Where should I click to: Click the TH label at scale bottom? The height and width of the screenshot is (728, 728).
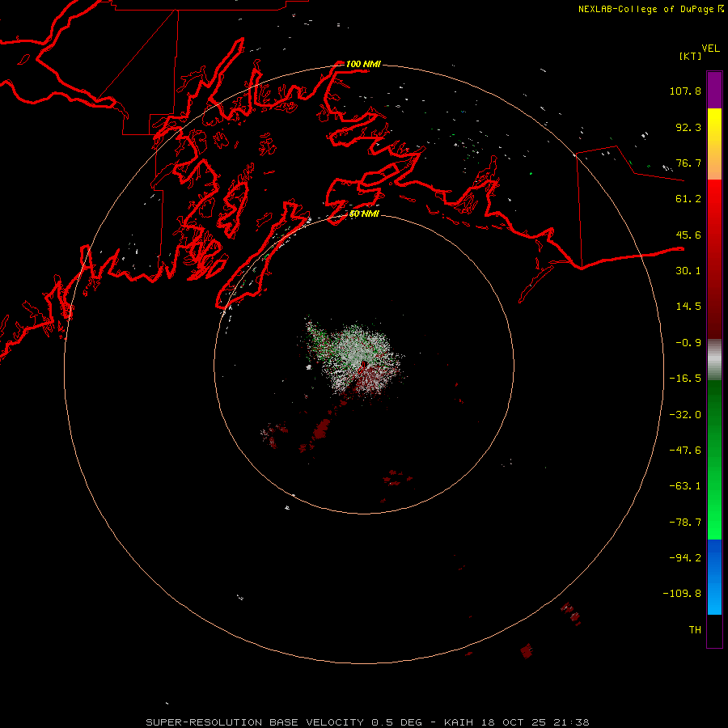tap(695, 630)
